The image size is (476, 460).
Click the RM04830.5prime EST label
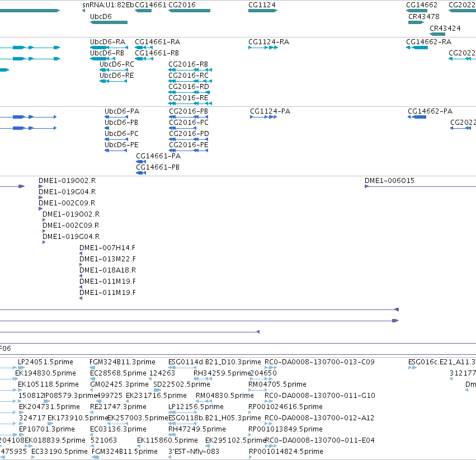pyautogui.click(x=225, y=396)
